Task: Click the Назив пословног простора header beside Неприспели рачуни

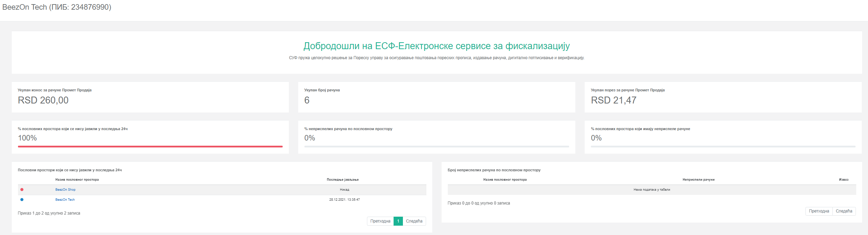Action: 505,180
